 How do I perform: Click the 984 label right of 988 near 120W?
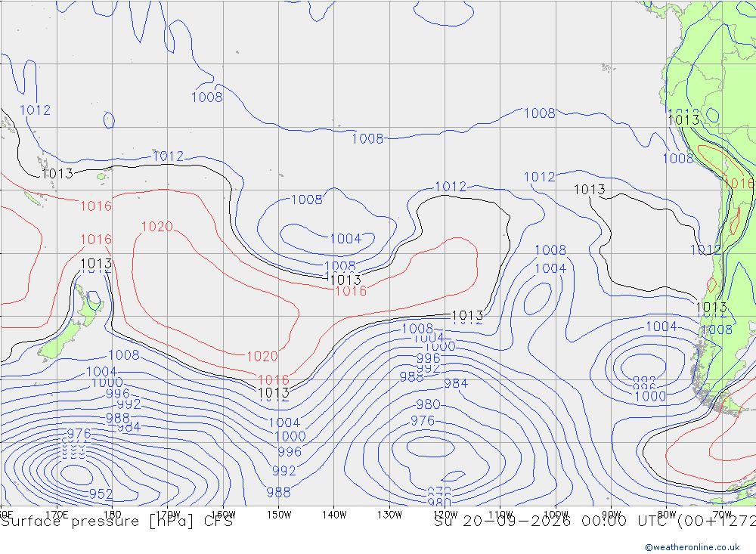[x=456, y=384]
